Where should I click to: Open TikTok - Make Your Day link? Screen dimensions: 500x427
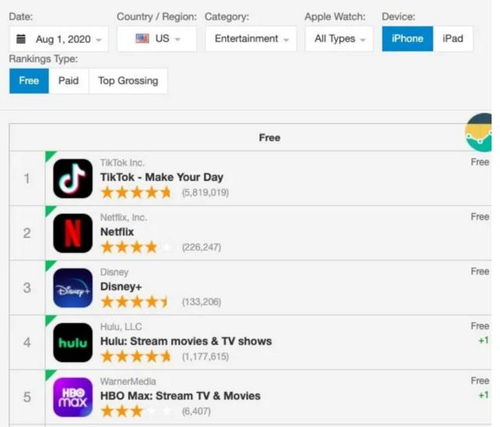click(162, 177)
